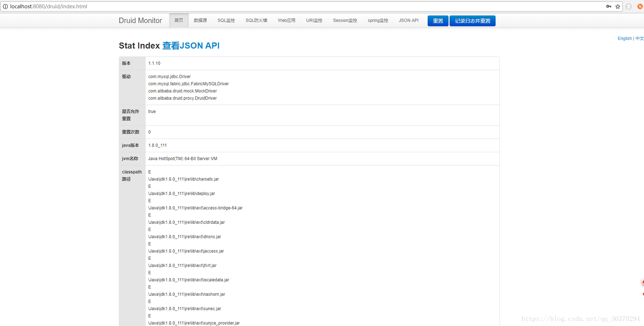Click com.mysql.fabric.jdbc.FabricMySQLDriver entry
The height and width of the screenshot is (326, 644).
click(188, 84)
